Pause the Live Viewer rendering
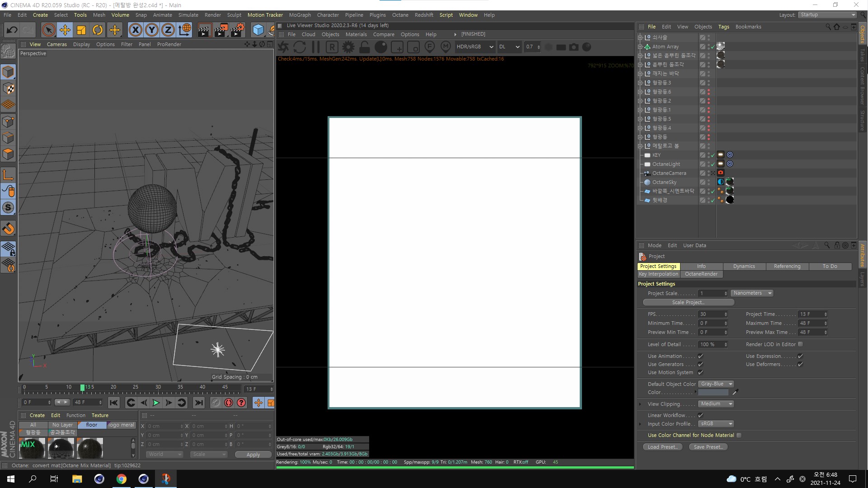 (316, 47)
